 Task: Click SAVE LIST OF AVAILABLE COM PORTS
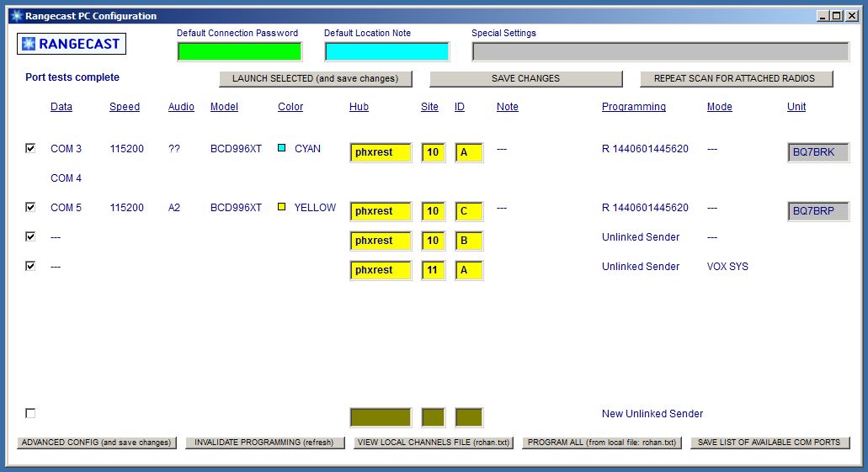click(769, 443)
